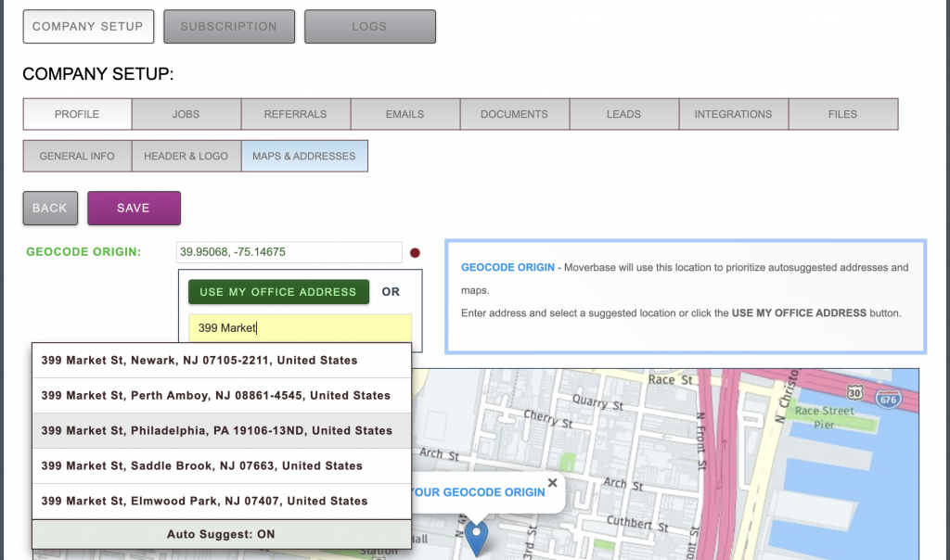Click the blue map pin marker
The image size is (950, 560).
(476, 537)
